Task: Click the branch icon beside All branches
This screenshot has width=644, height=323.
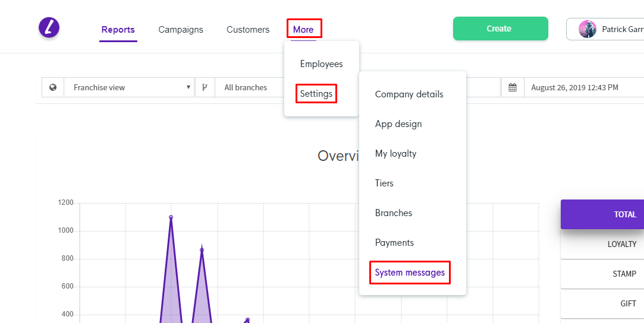Action: point(205,87)
